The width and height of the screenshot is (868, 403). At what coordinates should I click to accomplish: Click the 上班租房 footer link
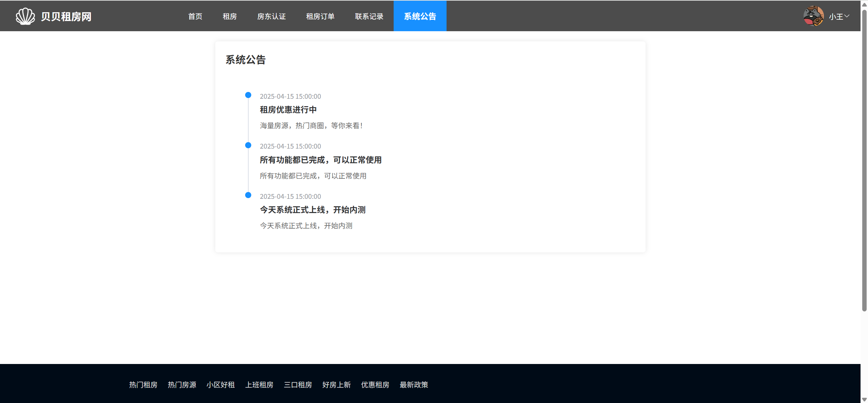pos(259,385)
